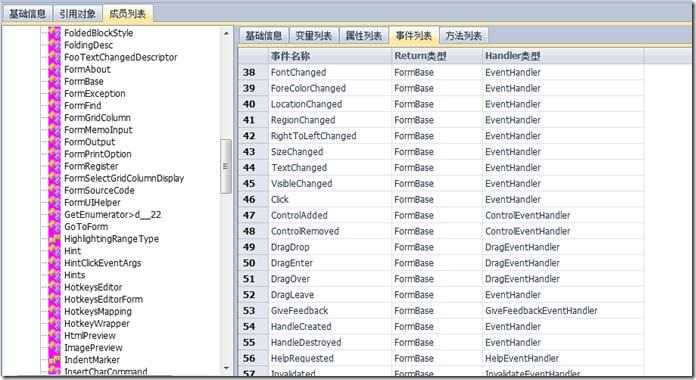
Task: Select the 事件列表 tab
Action: coord(414,36)
